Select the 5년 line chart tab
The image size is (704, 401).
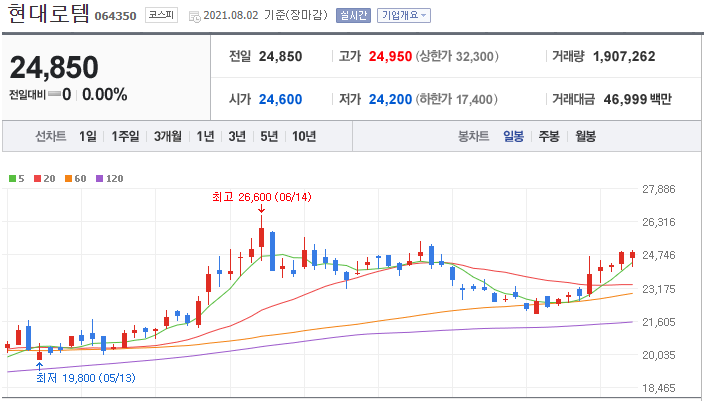269,136
